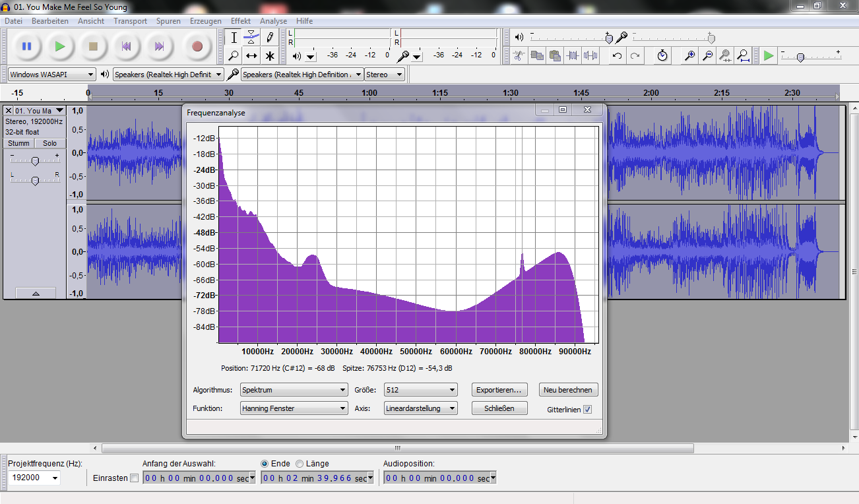Click the Cut scissors icon
Viewport: 859px width, 504px height.
[519, 55]
